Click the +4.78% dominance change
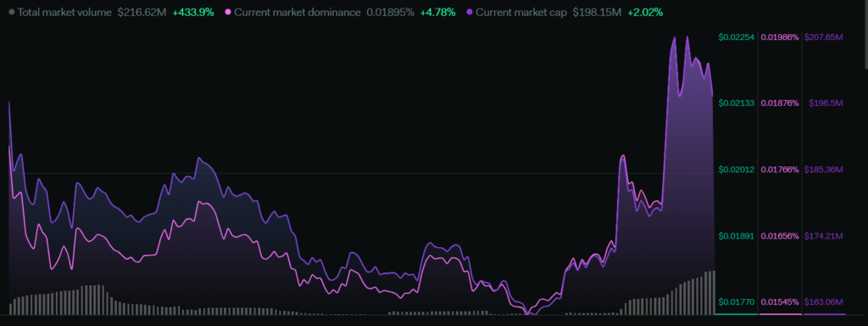The image size is (868, 326). click(x=437, y=12)
